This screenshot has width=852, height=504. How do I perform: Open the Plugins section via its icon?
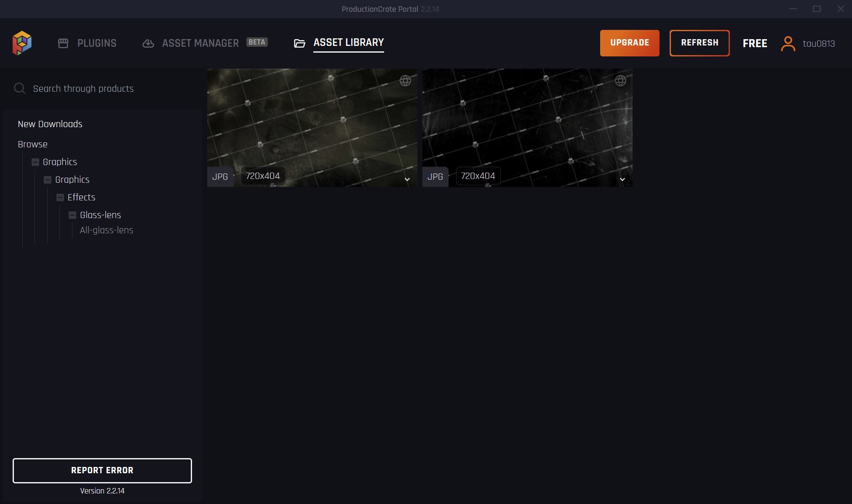[64, 43]
